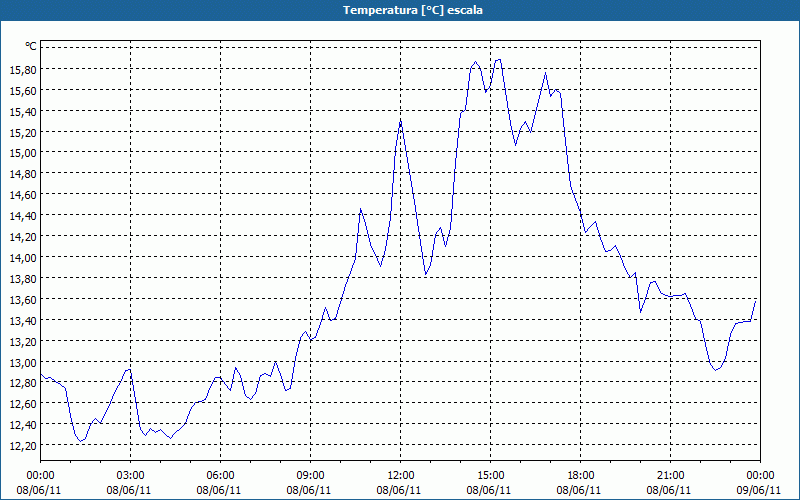Select the 14,80 y-axis value

point(23,174)
